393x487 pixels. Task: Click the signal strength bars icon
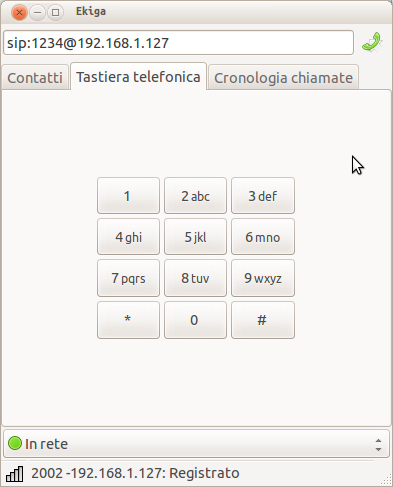point(15,474)
